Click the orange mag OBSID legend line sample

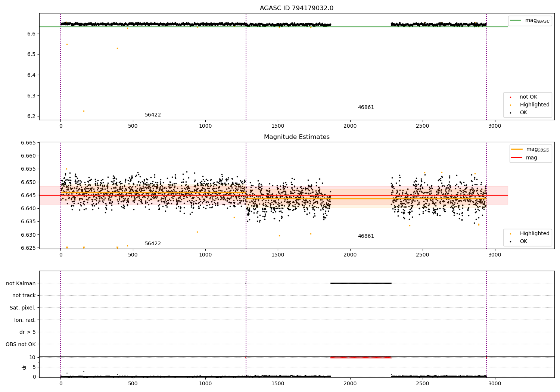[x=517, y=149]
